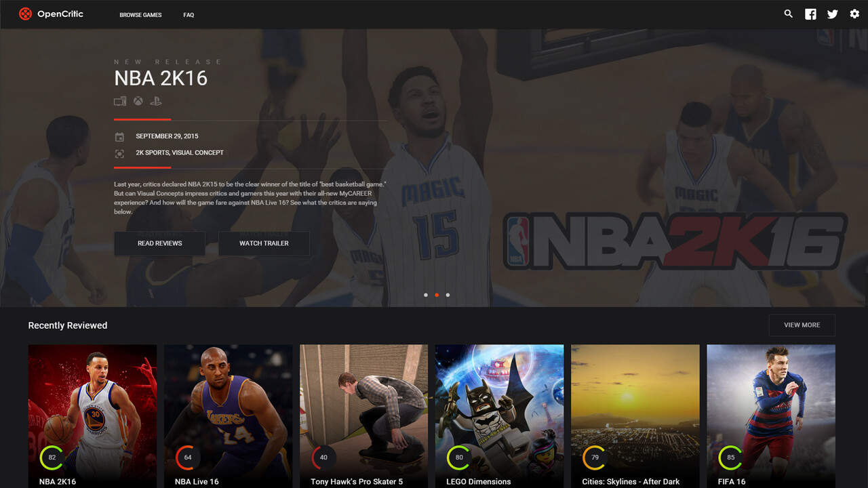
Task: Click NBA 2K16's score ring showing 82
Action: pos(52,457)
